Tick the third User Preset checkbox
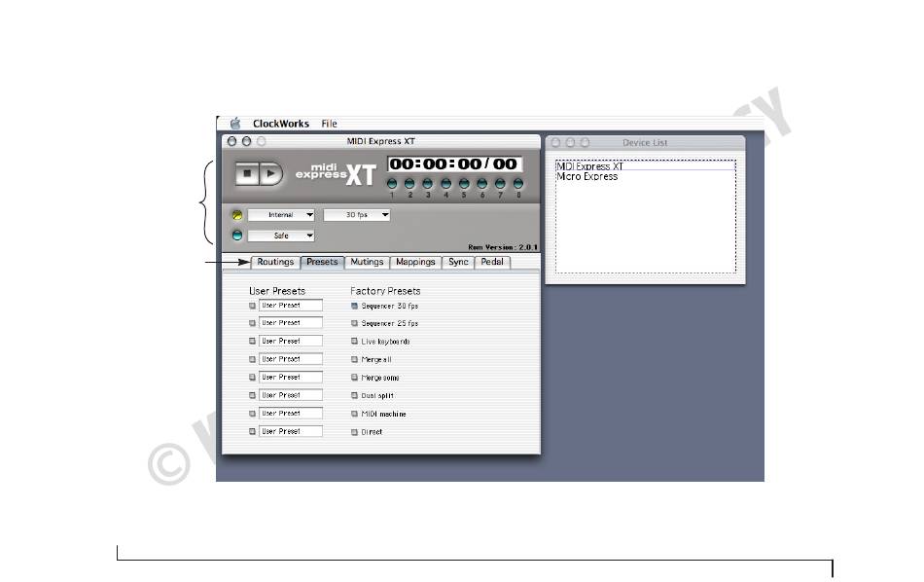The height and width of the screenshot is (582, 924). (x=252, y=341)
